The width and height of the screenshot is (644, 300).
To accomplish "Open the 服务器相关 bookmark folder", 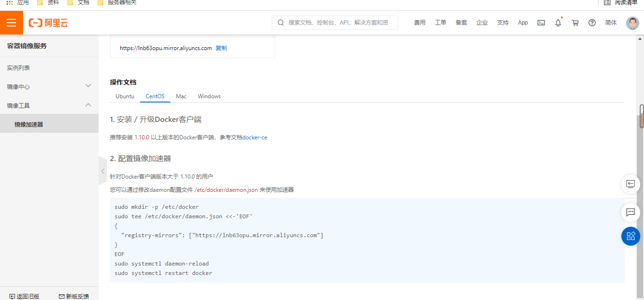I will click(117, 2).
